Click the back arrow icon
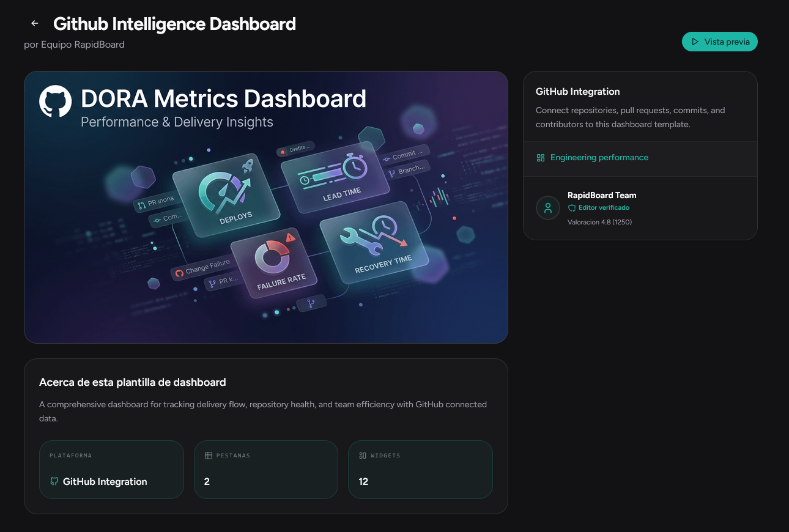 point(35,23)
